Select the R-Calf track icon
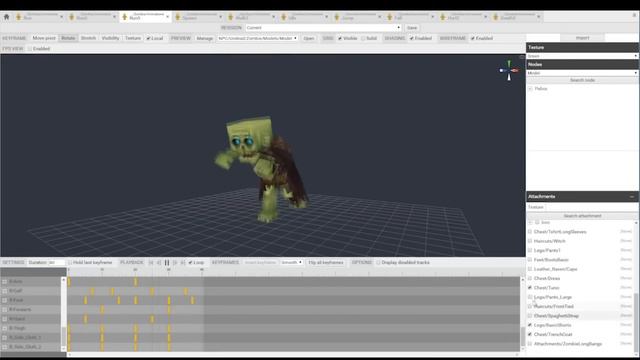Image resolution: width=640 pixels, height=360 pixels. [x=4, y=291]
